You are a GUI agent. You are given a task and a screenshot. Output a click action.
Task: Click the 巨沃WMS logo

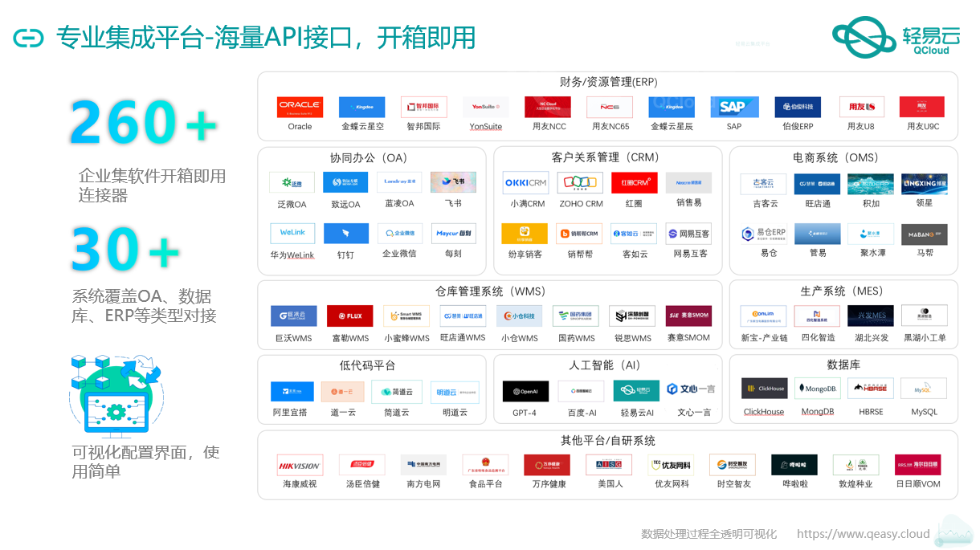coord(293,316)
